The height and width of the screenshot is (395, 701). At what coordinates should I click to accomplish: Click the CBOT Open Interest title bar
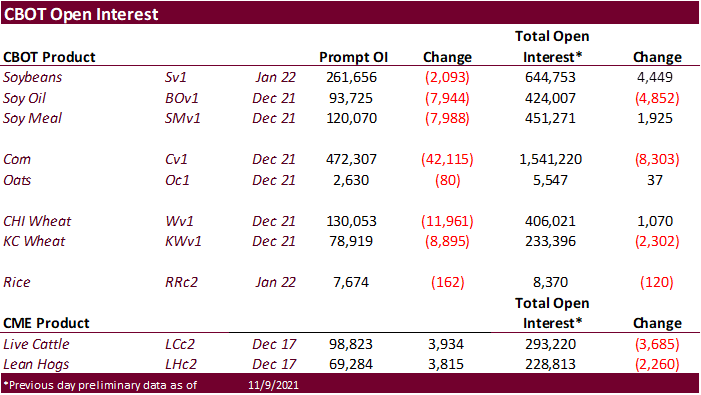350,13
